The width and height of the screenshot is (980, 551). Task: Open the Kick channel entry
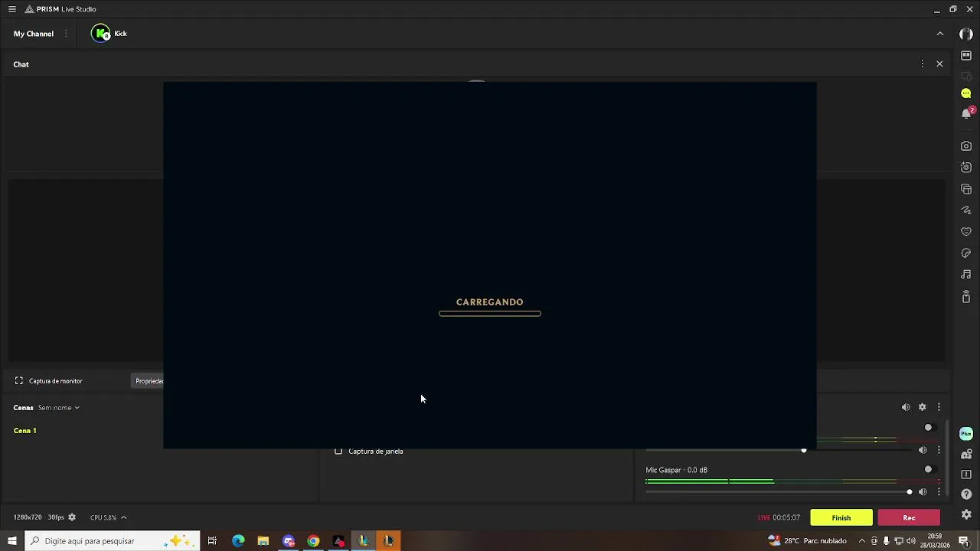[x=109, y=34]
